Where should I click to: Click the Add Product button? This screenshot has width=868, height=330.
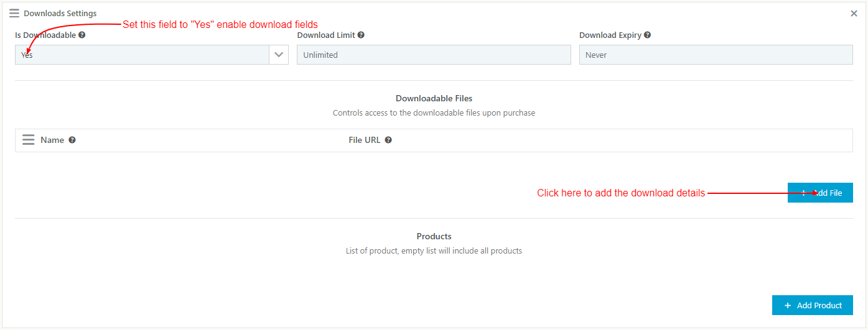(813, 305)
